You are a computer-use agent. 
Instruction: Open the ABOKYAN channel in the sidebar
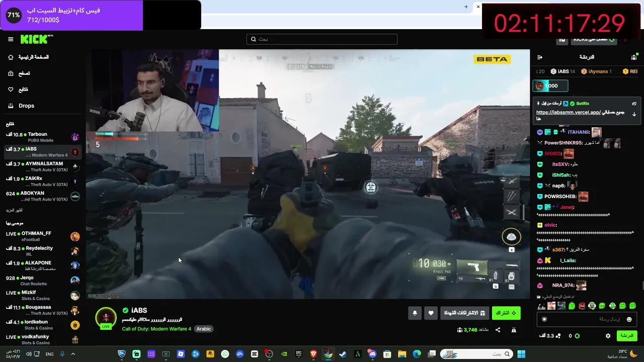(x=43, y=196)
